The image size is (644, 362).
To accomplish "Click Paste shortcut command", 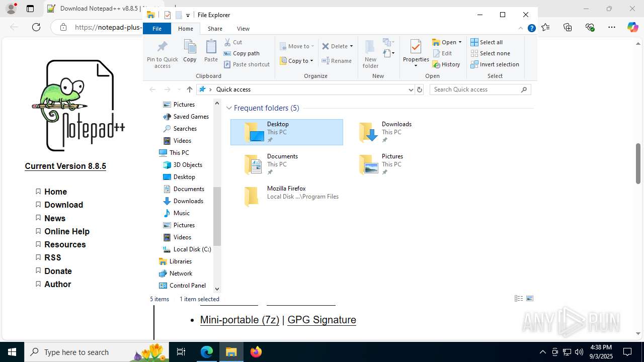I will coord(247,64).
